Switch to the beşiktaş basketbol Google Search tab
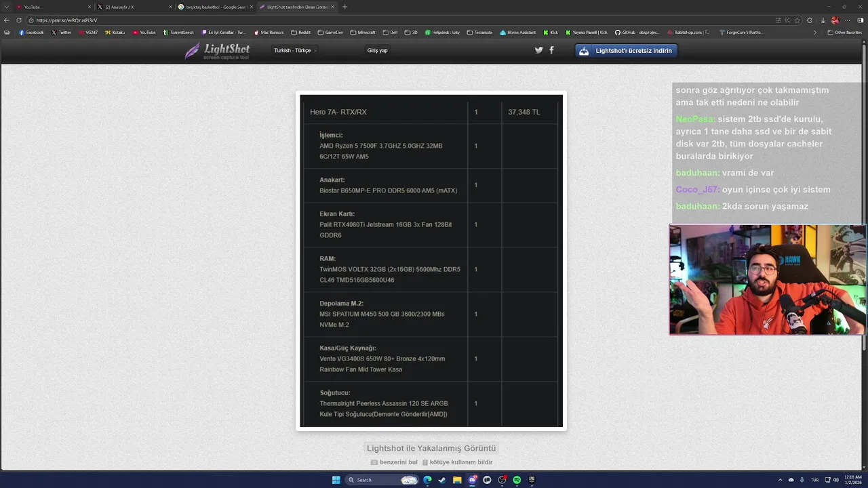The height and width of the screenshot is (488, 868). (x=216, y=7)
